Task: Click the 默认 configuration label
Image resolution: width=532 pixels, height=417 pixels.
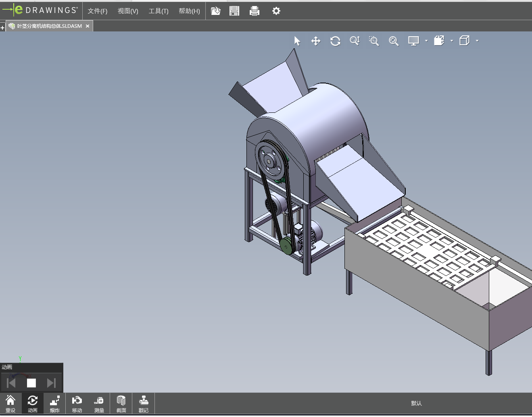Action: click(417, 403)
